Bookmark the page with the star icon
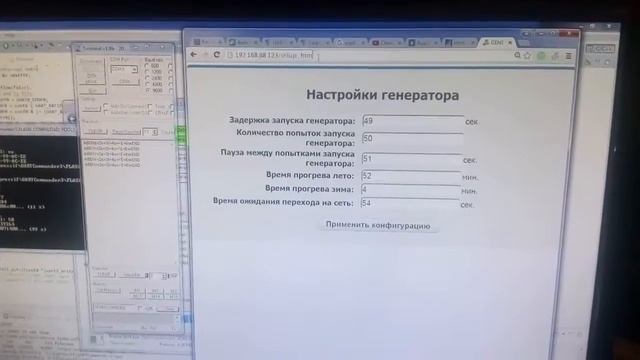This screenshot has width=640, height=360. [x=527, y=55]
